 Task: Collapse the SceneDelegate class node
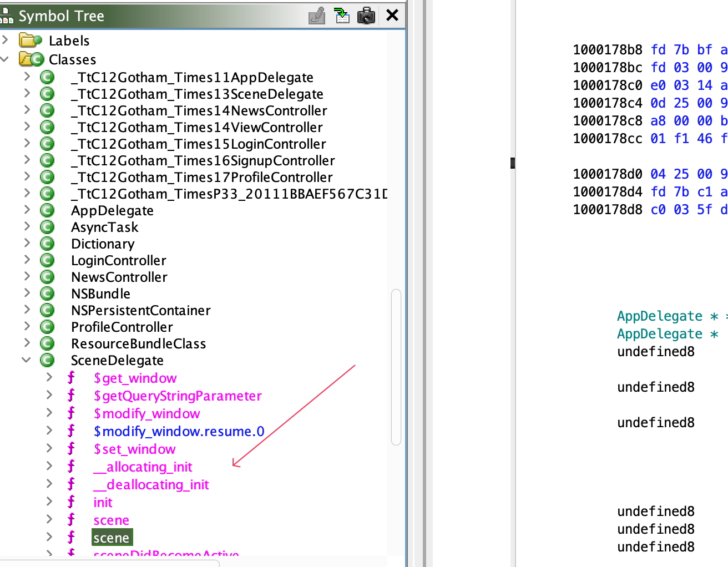tap(26, 360)
